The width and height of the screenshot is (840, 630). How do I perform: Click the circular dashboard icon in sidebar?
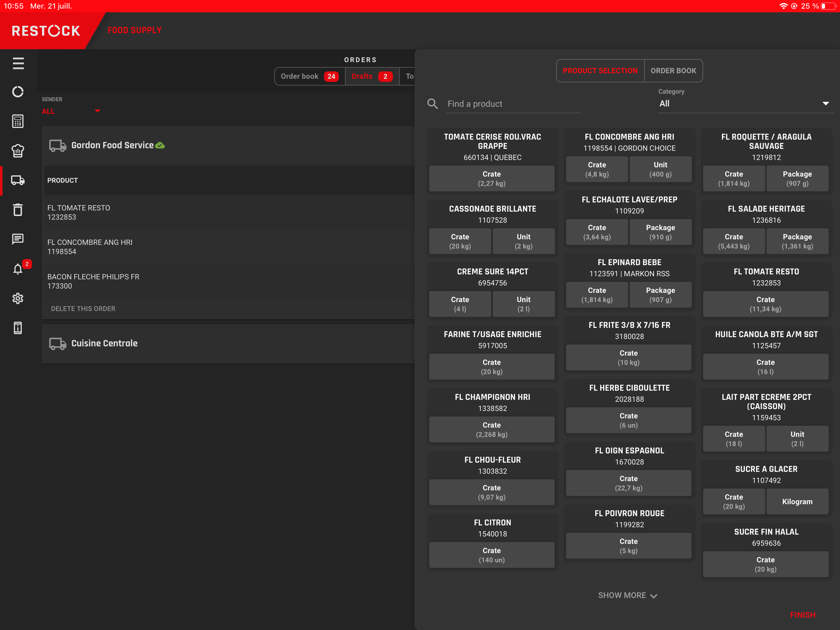pos(18,92)
